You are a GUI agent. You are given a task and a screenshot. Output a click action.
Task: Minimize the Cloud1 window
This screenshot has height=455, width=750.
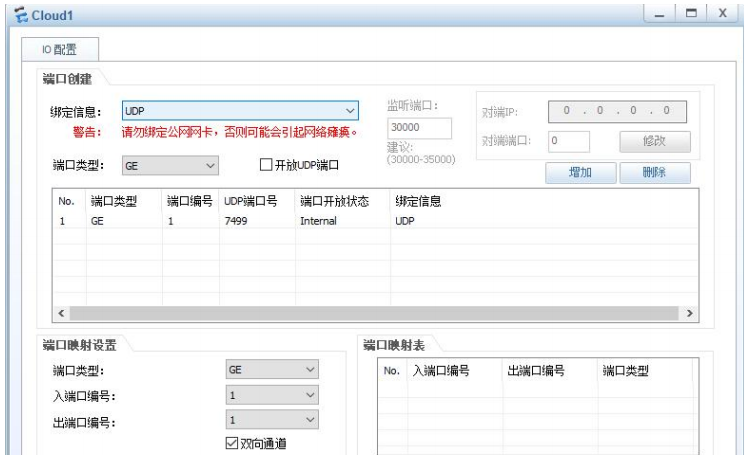tap(660, 13)
